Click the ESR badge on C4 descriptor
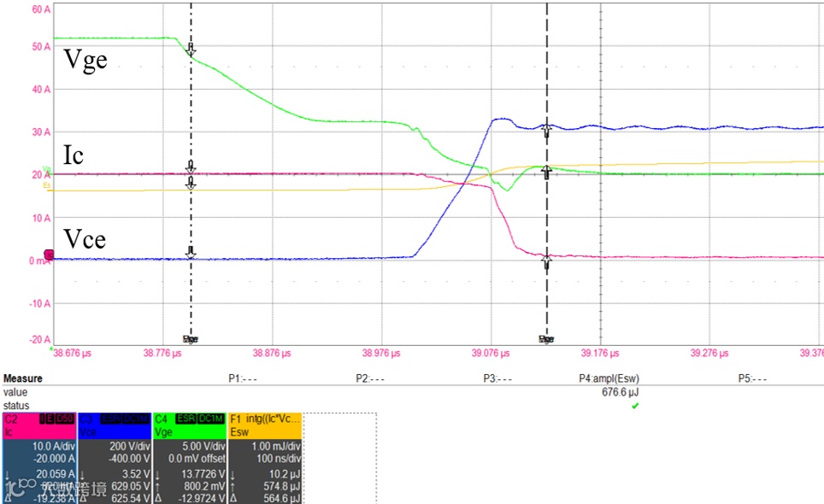The image size is (824, 504). [186, 419]
